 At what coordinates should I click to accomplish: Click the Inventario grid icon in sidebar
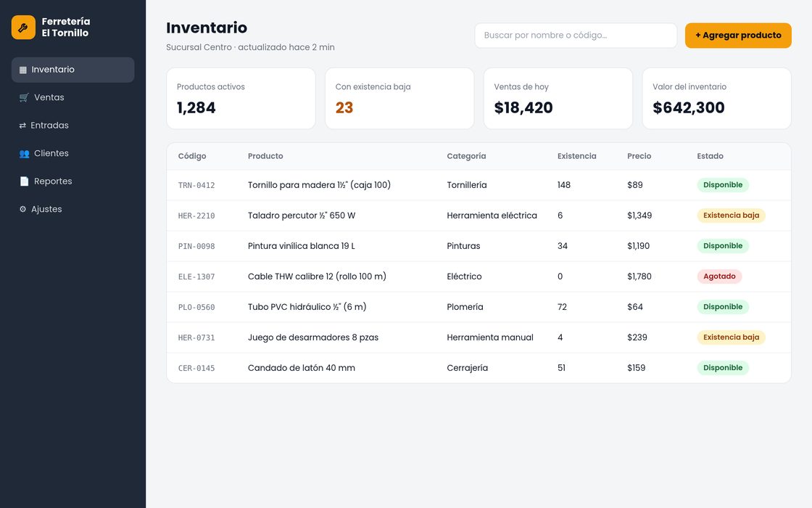pos(22,70)
